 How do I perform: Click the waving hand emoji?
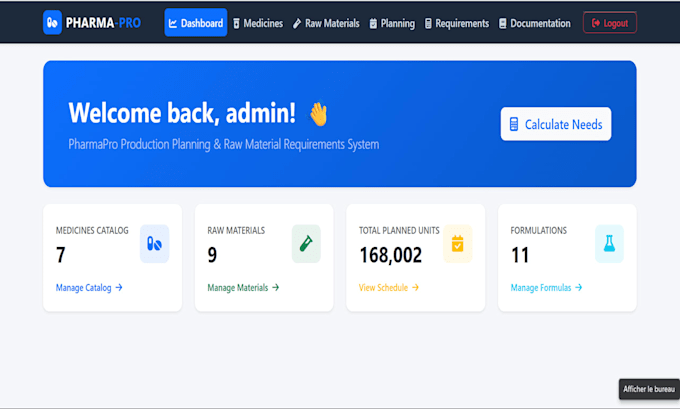tap(319, 114)
